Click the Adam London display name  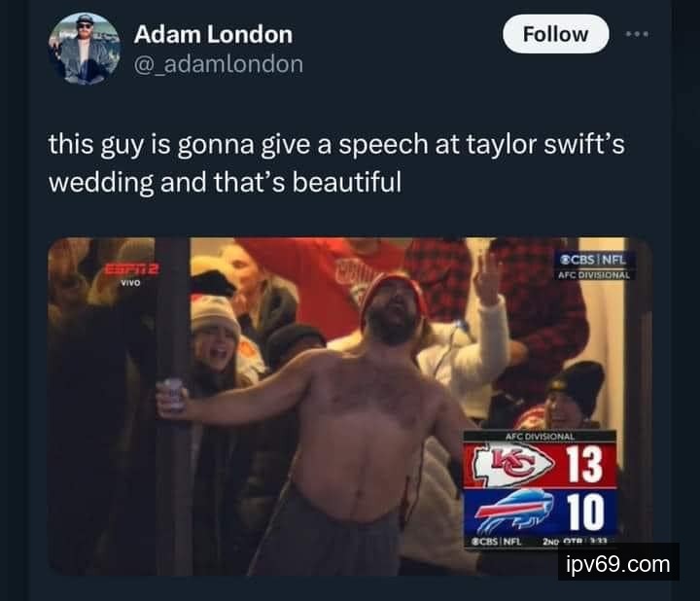pos(213,34)
